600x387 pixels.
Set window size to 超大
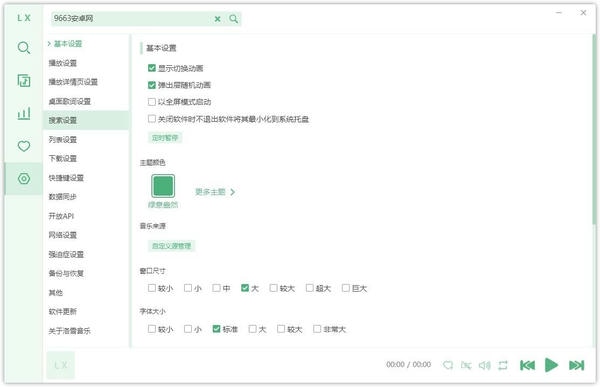(309, 288)
